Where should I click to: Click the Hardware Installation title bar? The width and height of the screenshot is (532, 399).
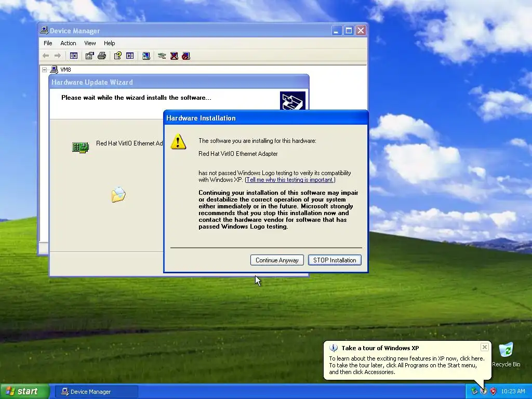pos(266,118)
